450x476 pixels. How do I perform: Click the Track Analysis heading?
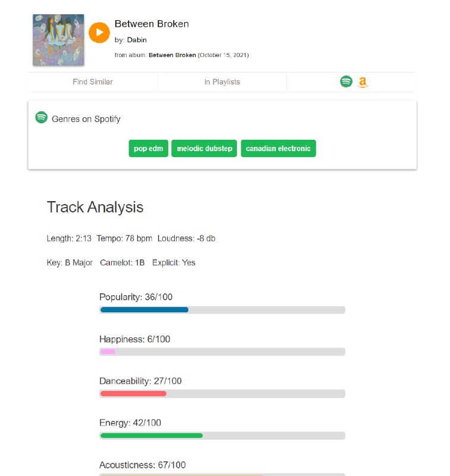pyautogui.click(x=95, y=207)
